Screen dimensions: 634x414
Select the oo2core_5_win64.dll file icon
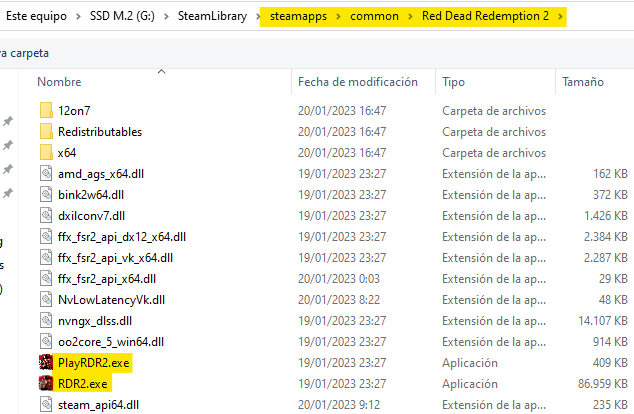point(46,342)
